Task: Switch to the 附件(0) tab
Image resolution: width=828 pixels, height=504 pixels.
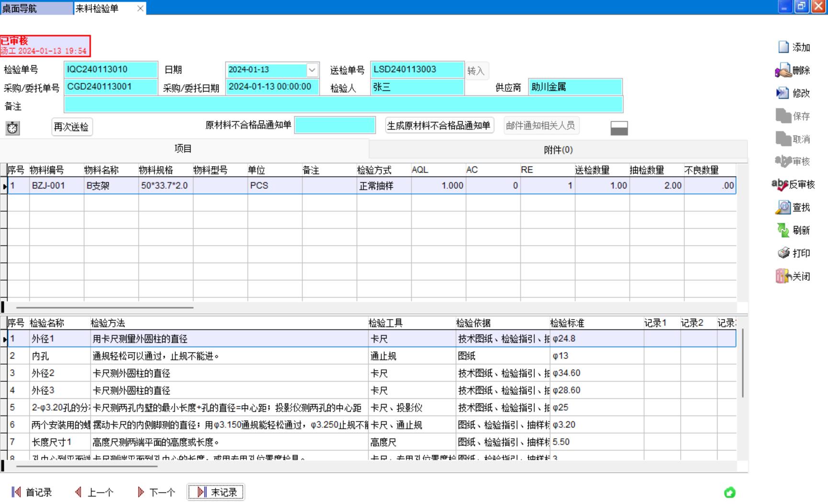Action: point(558,150)
